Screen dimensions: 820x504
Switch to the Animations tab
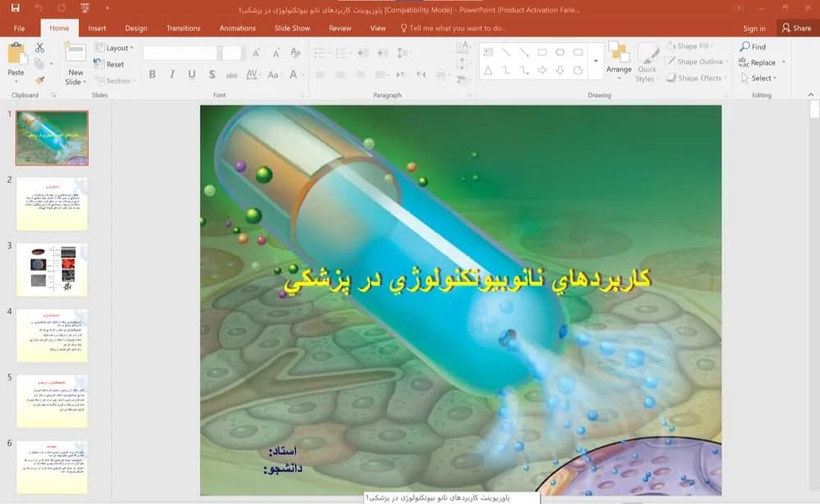pyautogui.click(x=238, y=28)
